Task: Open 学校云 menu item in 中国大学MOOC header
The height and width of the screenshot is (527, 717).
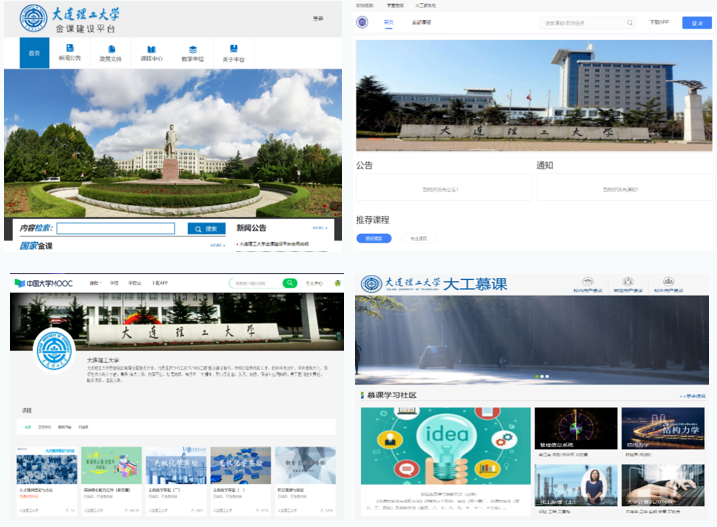Action: coord(134,283)
